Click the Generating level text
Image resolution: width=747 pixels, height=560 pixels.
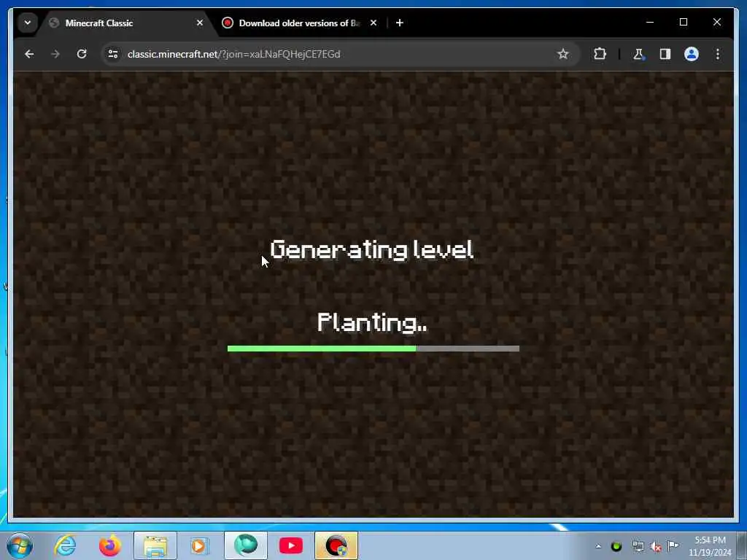tap(371, 249)
